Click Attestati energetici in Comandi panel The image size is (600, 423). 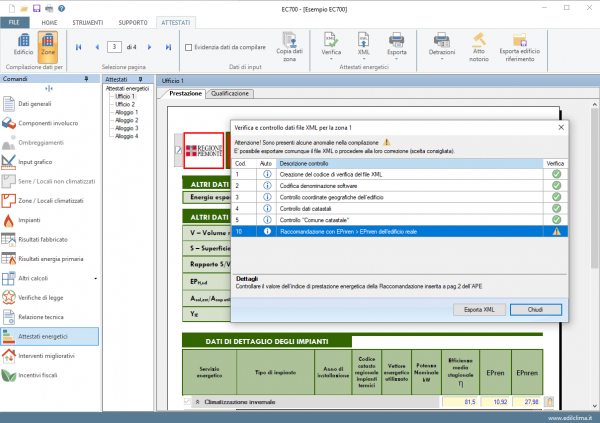point(50,336)
